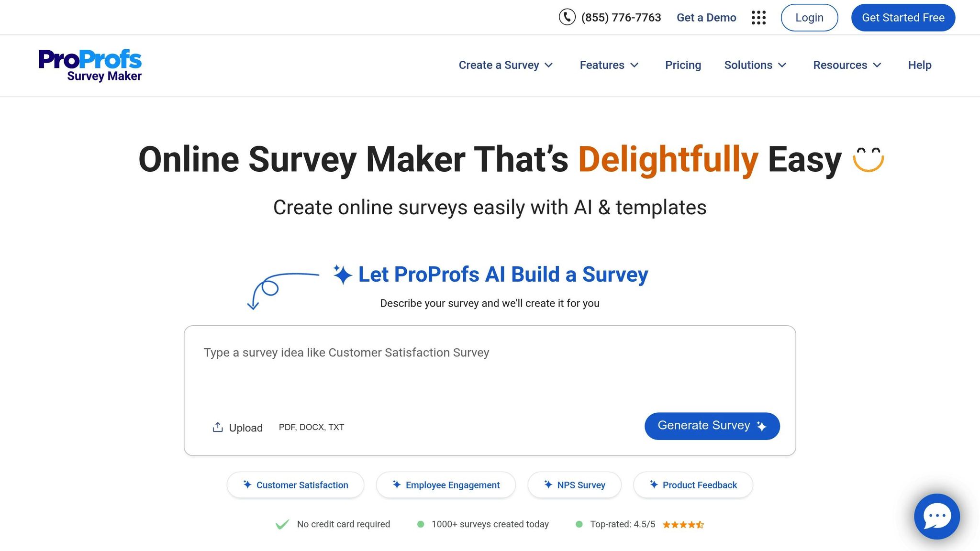
Task: Click the Get a Demo link
Action: pos(706,17)
